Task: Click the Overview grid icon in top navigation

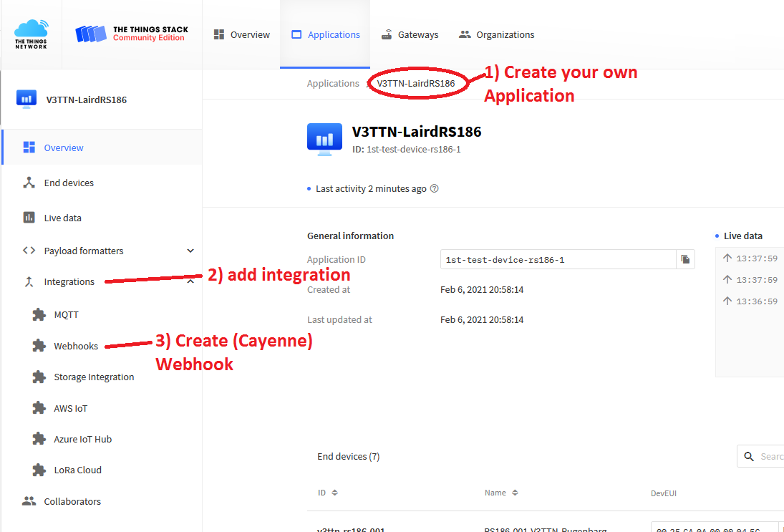Action: 219,34
